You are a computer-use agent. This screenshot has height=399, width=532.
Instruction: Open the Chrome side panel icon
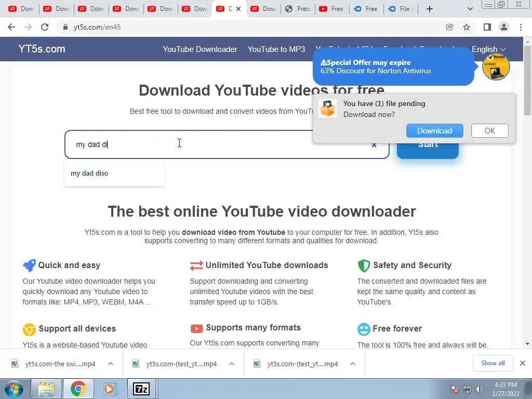(487, 27)
